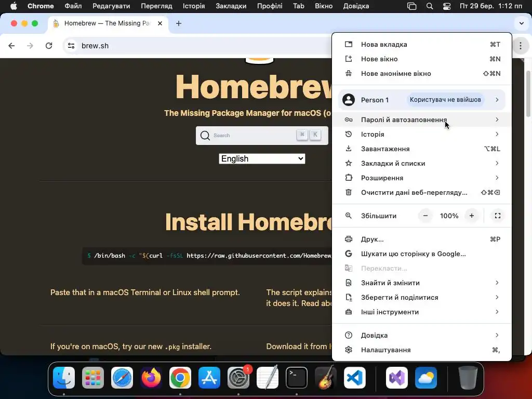Expand the tab search chevron

522,23
